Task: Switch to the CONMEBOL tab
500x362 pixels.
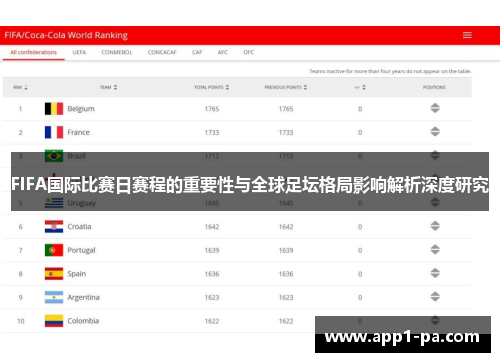Action: [117, 52]
